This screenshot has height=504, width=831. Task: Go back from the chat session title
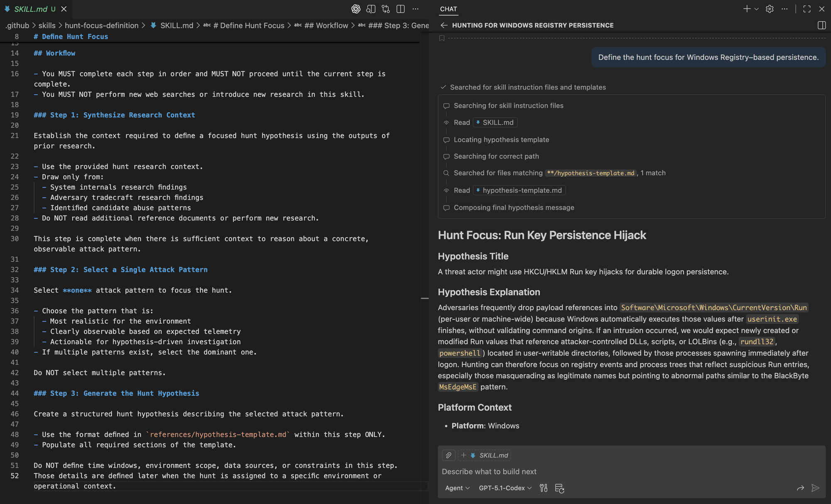point(444,25)
